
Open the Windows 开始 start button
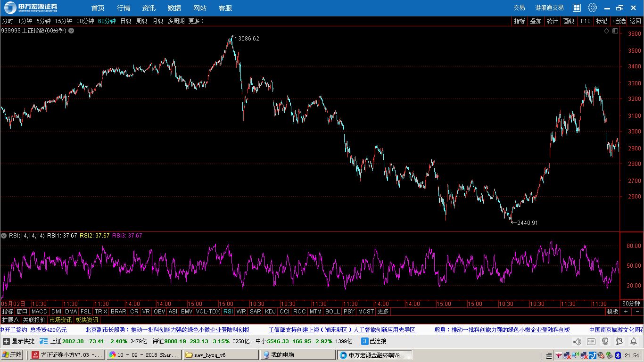(12, 354)
